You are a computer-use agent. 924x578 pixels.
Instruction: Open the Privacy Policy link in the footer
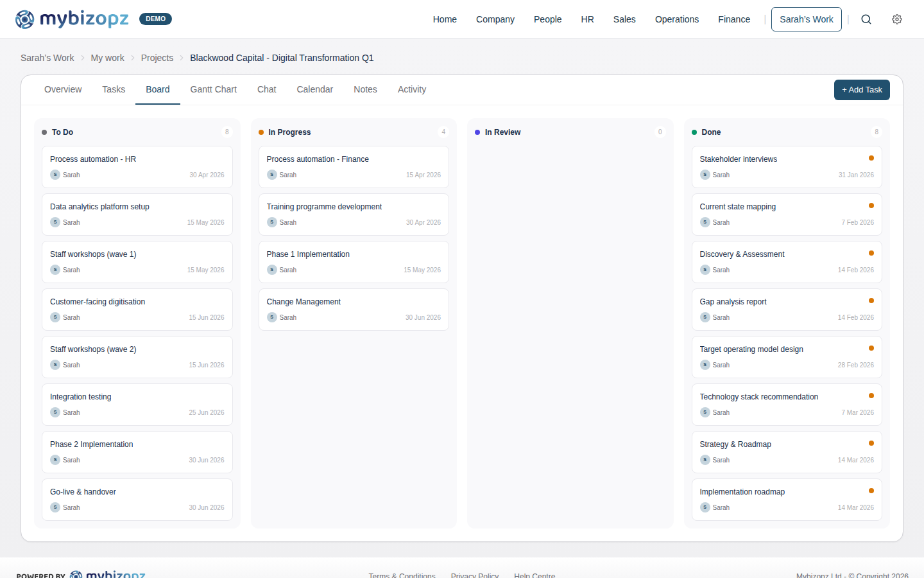[475, 575]
